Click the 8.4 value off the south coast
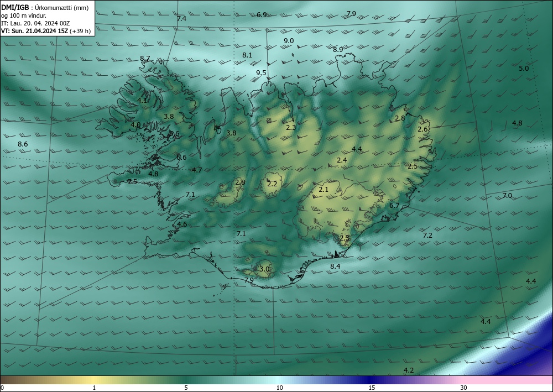Image resolution: width=553 pixels, height=392 pixels. pos(335,266)
